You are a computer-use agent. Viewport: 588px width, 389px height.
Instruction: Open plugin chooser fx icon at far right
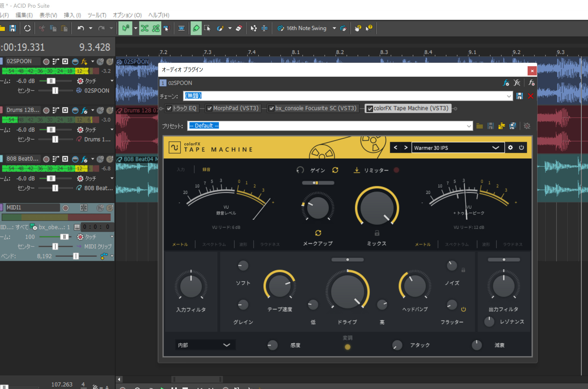tap(531, 83)
